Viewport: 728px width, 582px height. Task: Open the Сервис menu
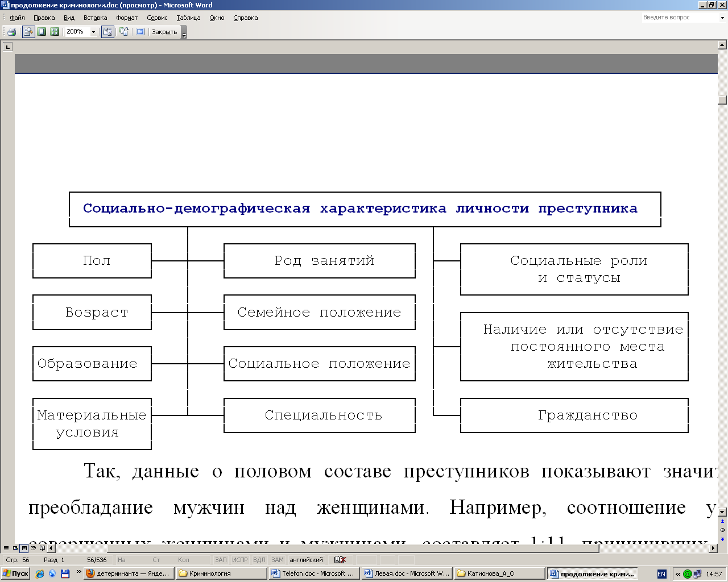(x=157, y=18)
